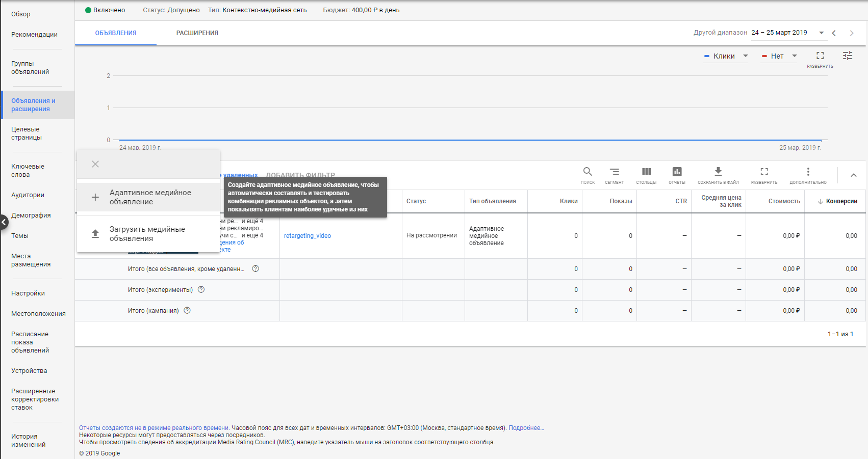Image resolution: width=868 pixels, height=459 pixels.
Task: Click the download icon to save to file
Action: (718, 172)
